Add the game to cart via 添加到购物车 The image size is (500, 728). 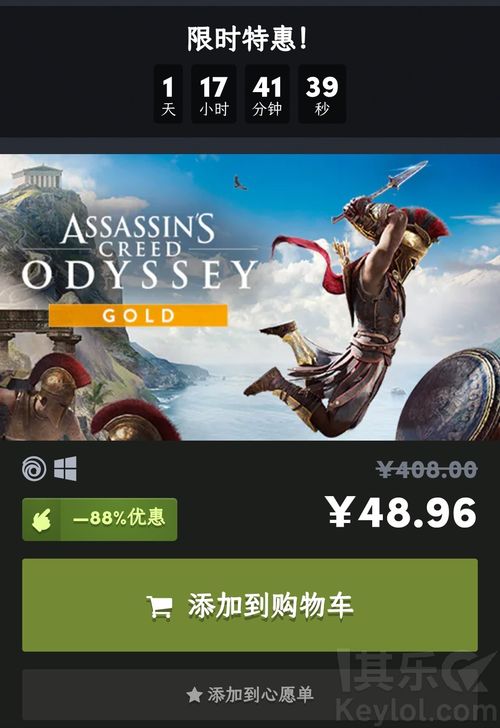(250, 605)
